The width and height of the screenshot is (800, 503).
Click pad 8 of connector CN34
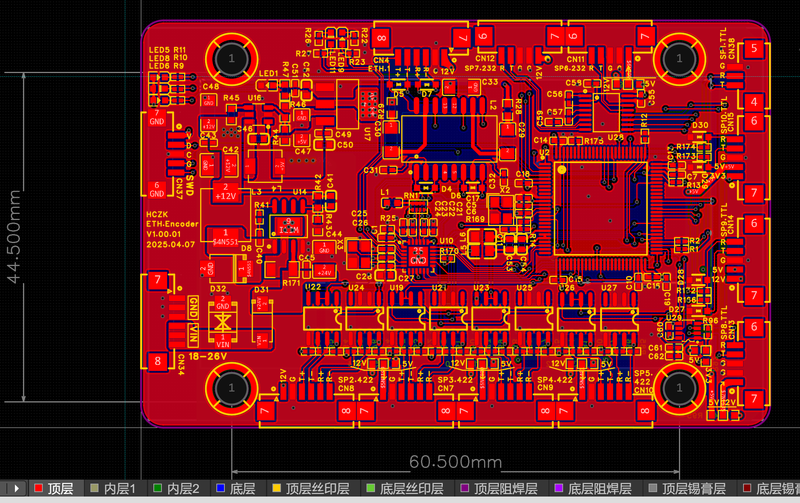coord(157,361)
